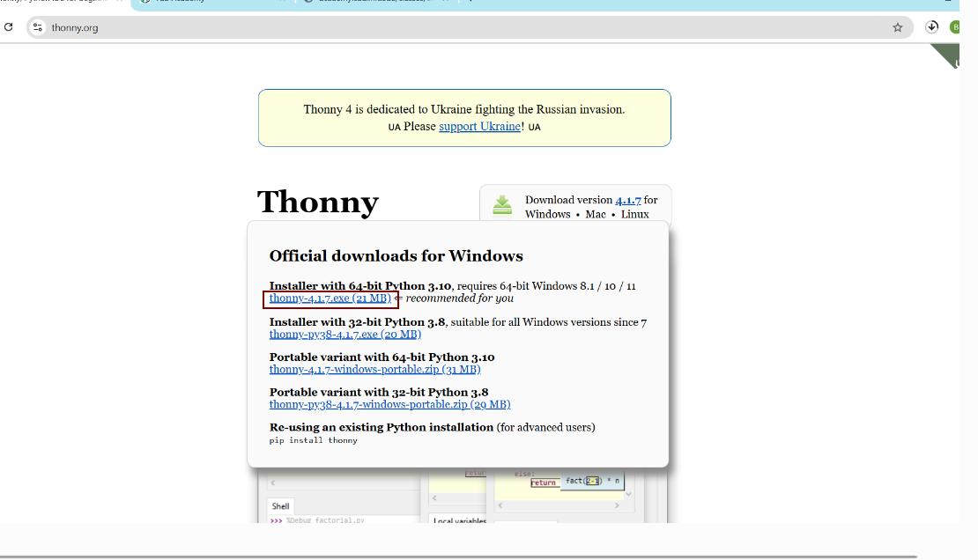Open the browser downloads icon

coord(932,26)
